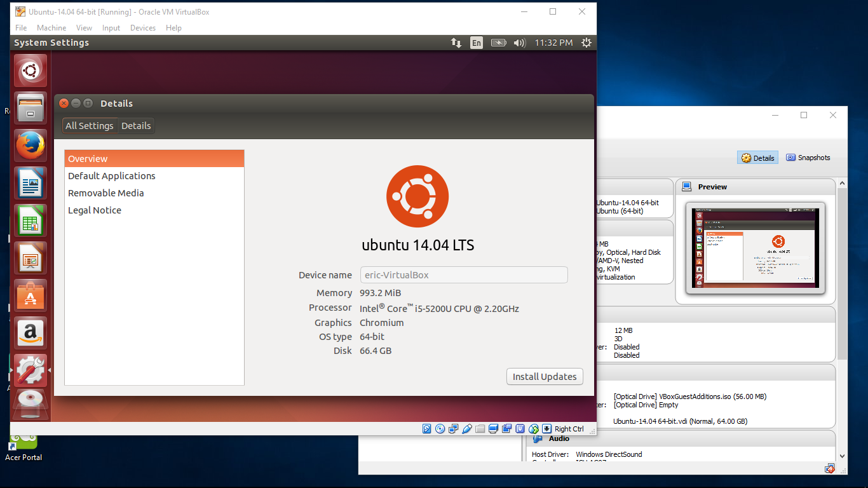Viewport: 868px width, 488px height.
Task: Open the File menu in VirtualBox
Action: tap(21, 27)
